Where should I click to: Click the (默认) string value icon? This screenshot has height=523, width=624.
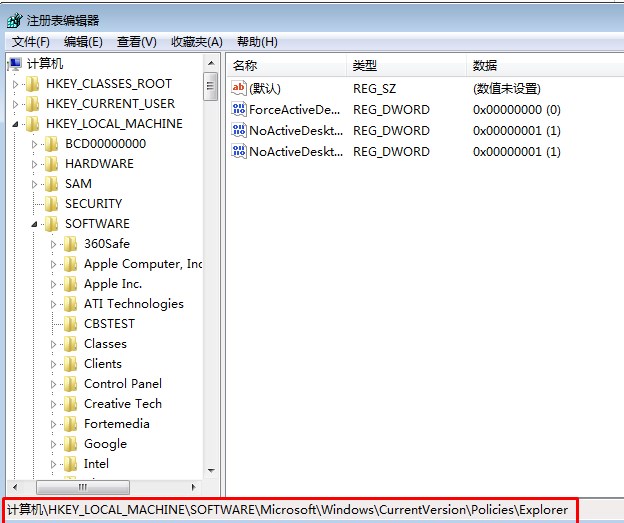(x=239, y=88)
